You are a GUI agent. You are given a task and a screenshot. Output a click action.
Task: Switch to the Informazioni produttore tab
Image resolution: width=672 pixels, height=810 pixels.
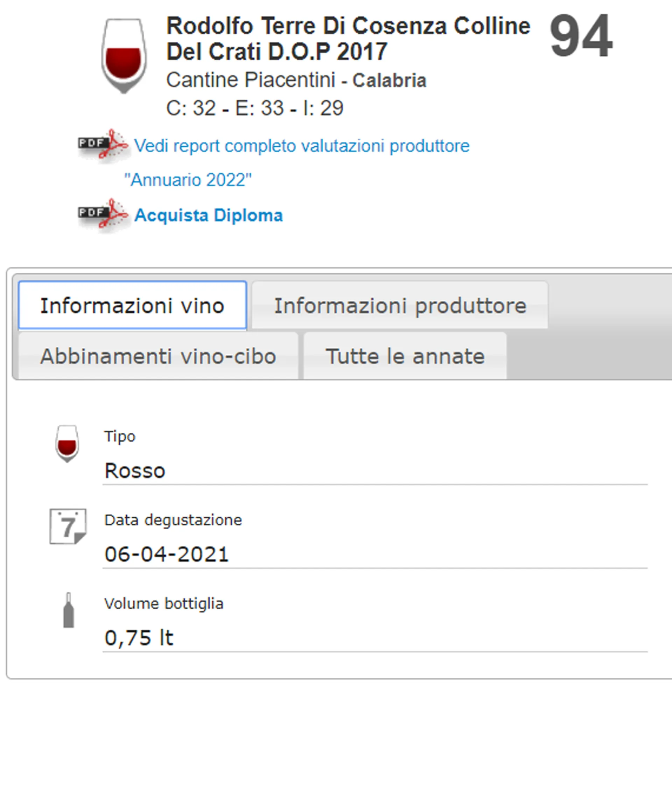400,306
